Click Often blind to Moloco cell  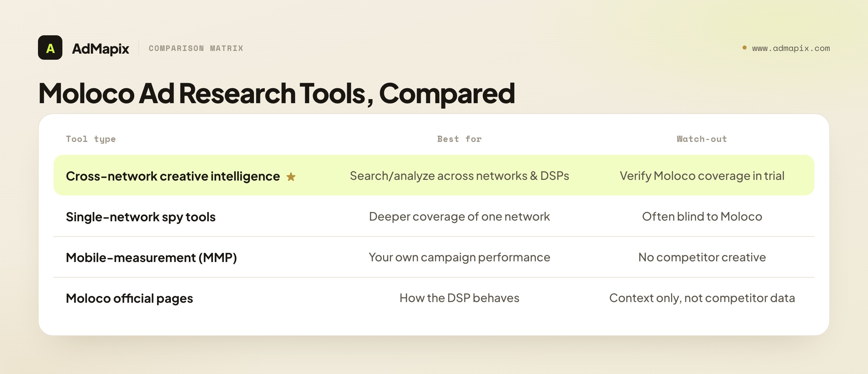click(x=702, y=217)
